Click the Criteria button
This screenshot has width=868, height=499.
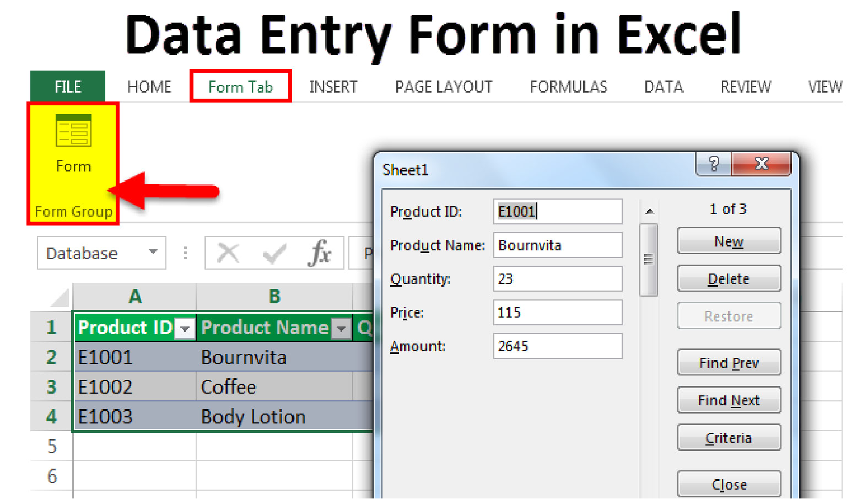tap(729, 438)
